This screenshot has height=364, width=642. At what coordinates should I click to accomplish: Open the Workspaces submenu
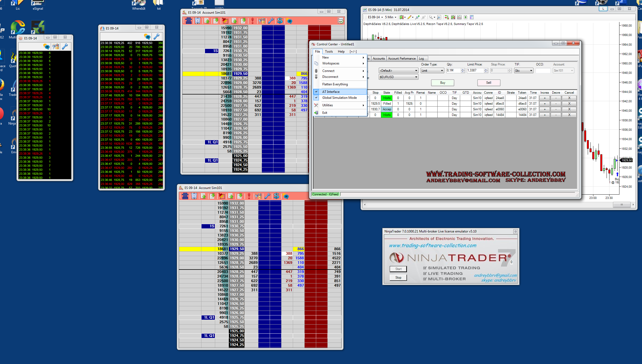tap(331, 63)
